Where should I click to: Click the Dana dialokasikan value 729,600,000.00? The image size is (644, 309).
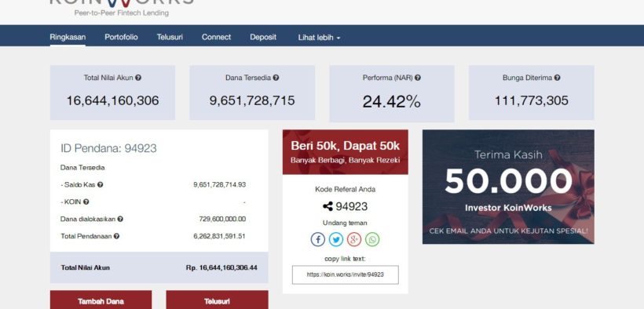pos(222,219)
